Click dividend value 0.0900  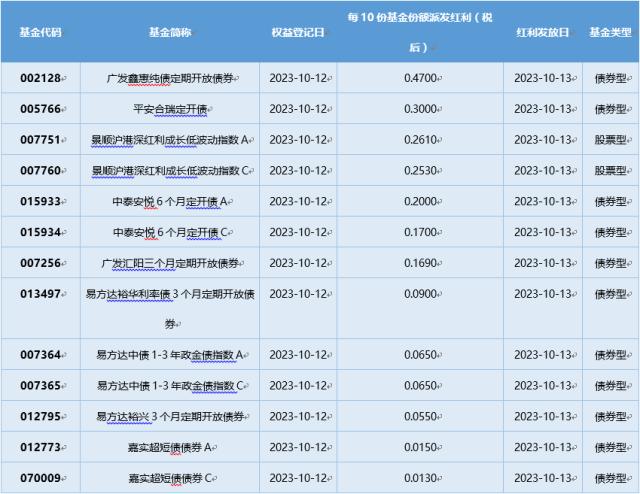[420, 294]
